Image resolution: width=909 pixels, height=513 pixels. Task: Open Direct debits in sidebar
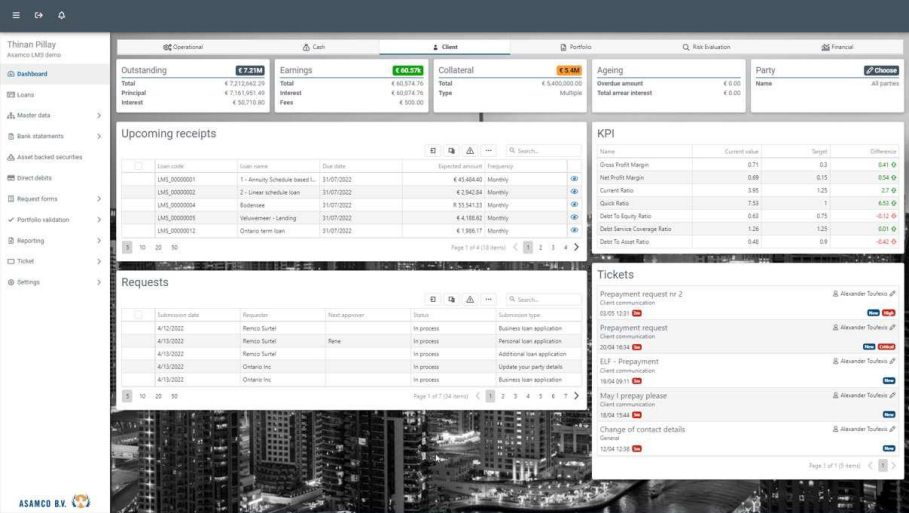(x=54, y=178)
